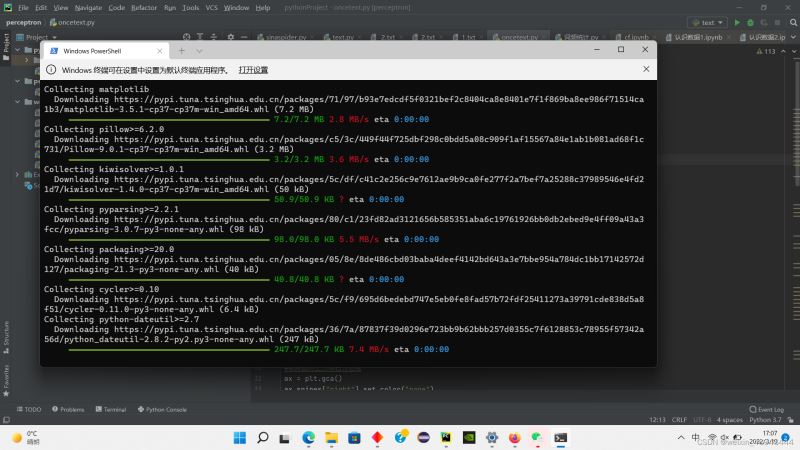Close the Windows PowerShell tab
This screenshot has width=800, height=450.
[160, 51]
